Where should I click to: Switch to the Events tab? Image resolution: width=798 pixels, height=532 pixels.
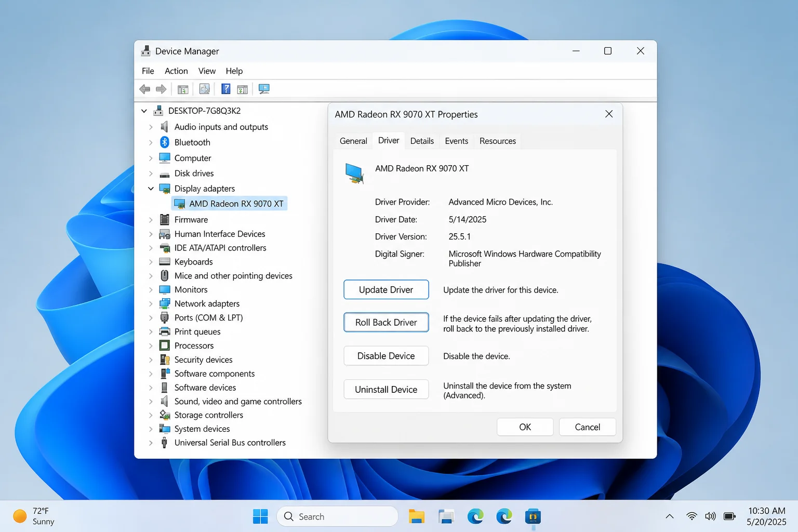[457, 141]
